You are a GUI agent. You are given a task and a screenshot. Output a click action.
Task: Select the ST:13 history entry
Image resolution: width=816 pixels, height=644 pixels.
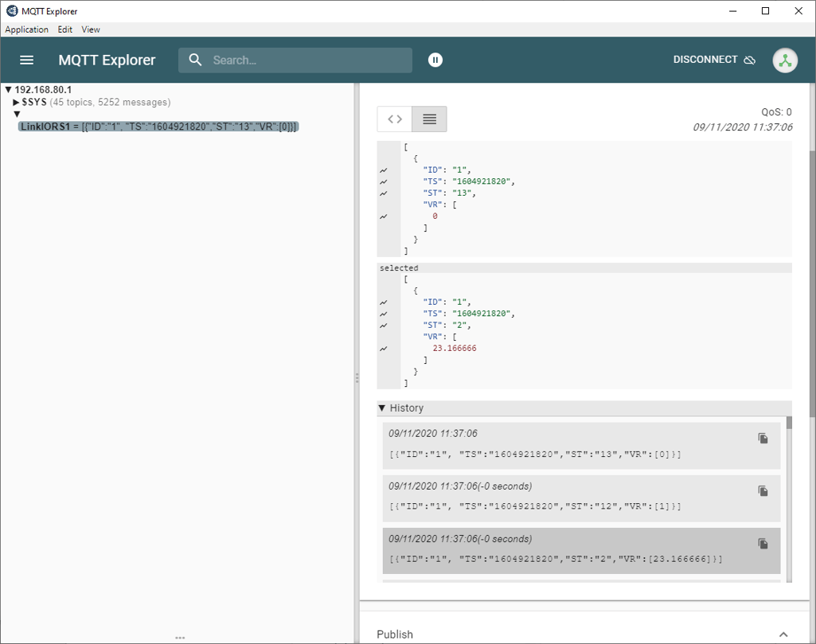click(x=557, y=446)
